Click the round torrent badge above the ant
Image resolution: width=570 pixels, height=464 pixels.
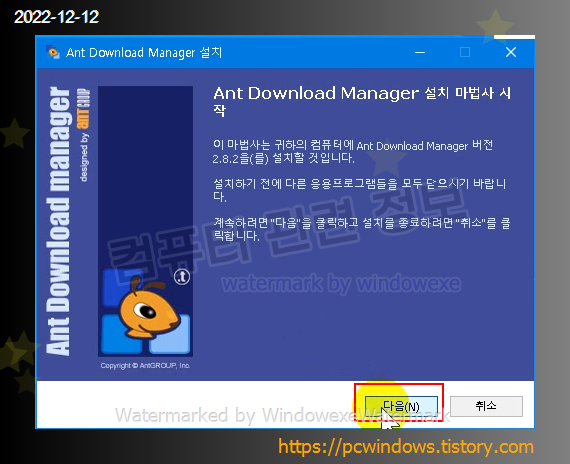182,277
